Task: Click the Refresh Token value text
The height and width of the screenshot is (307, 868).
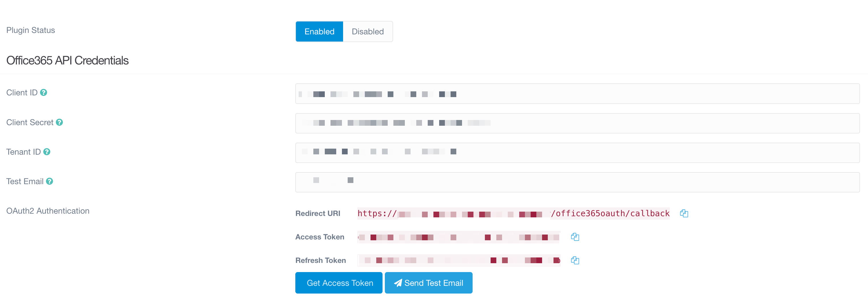Action: (x=458, y=260)
